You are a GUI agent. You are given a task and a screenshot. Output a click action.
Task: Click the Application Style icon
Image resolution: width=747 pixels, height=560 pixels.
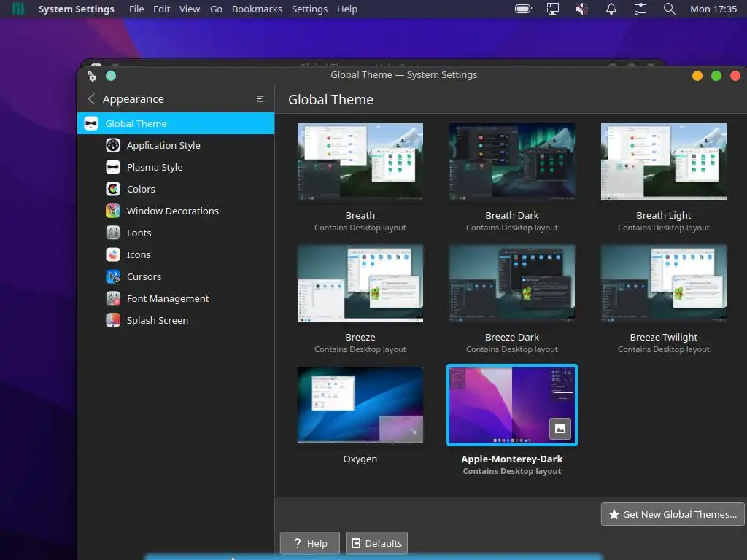[x=113, y=145]
